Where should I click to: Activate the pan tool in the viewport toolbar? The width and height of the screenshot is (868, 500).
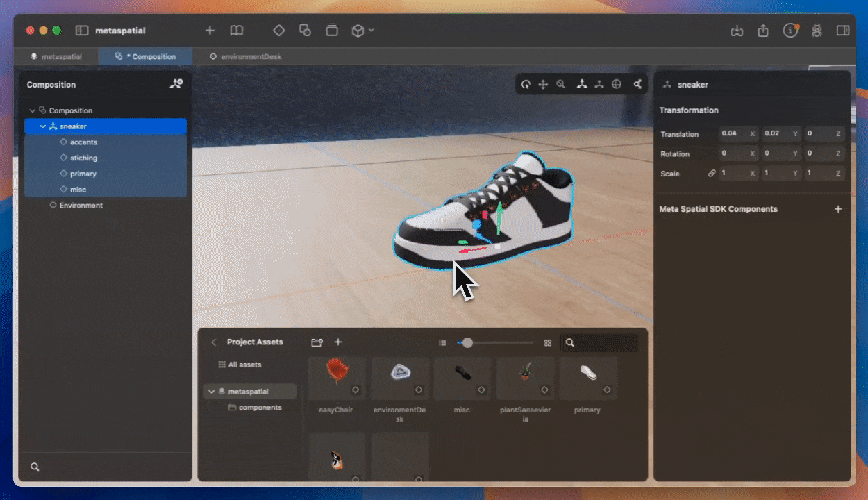(543, 84)
